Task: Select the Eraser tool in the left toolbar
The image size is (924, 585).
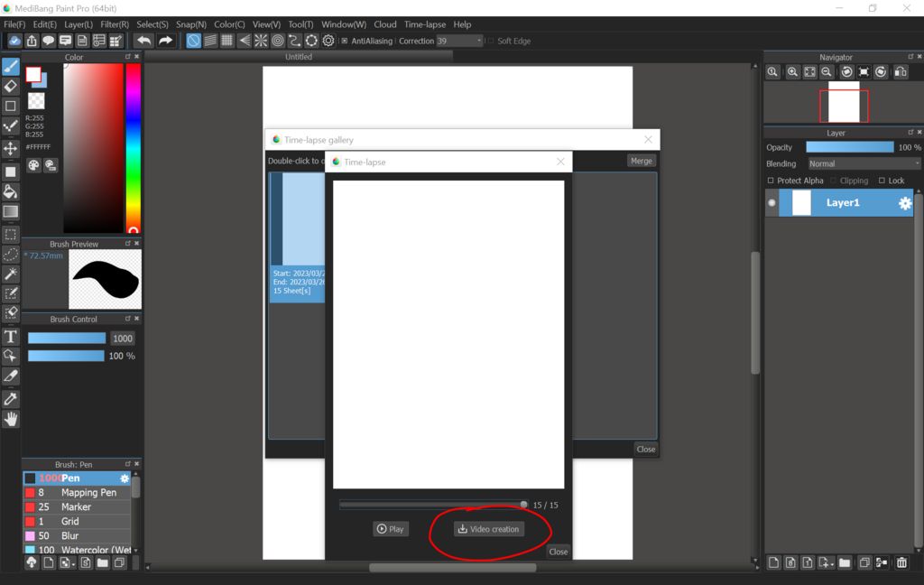Action: tap(11, 87)
